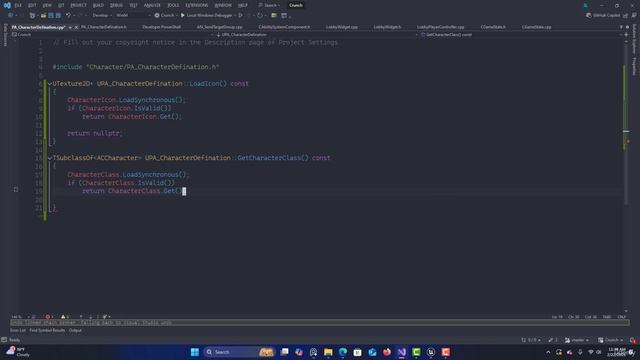Open the master branch dropdown
The image size is (640, 360).
(x=577, y=340)
